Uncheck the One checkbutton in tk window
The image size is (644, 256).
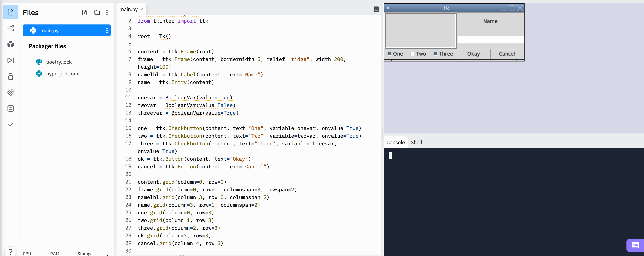[389, 54]
